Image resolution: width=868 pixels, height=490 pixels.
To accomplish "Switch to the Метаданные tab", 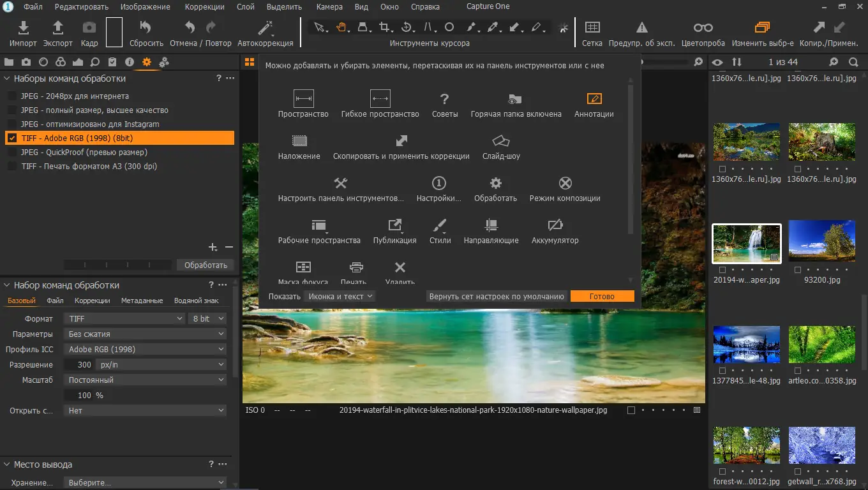I will click(142, 301).
